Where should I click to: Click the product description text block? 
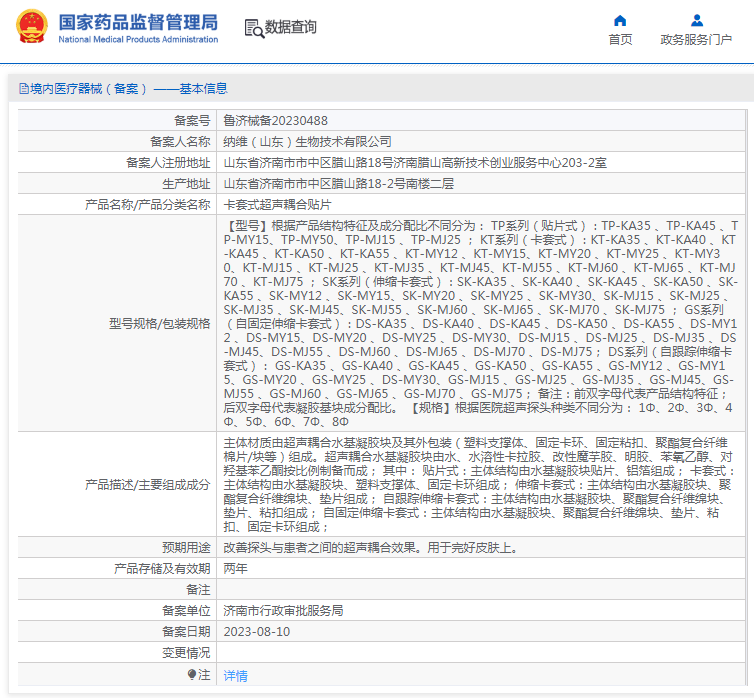479,485
